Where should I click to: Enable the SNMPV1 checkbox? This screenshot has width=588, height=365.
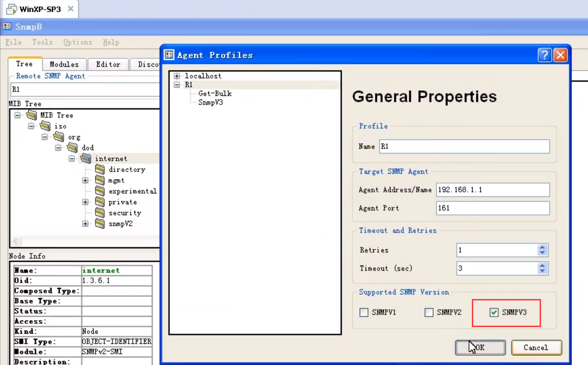[x=364, y=312]
